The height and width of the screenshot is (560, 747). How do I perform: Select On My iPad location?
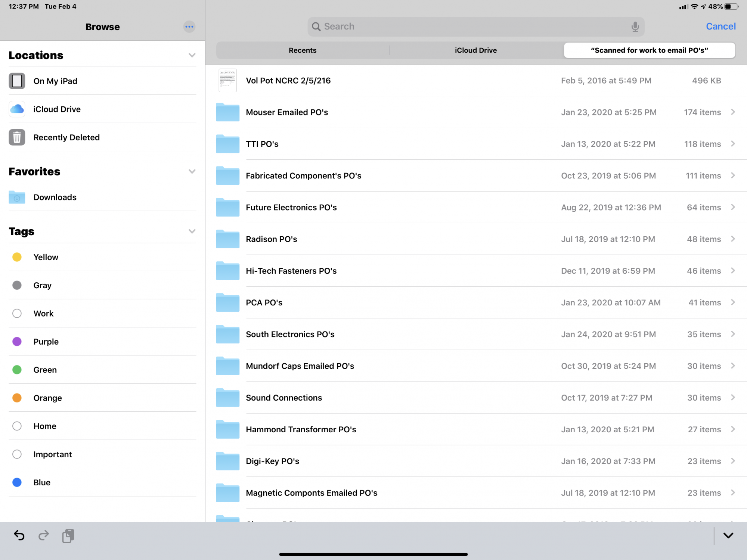55,81
